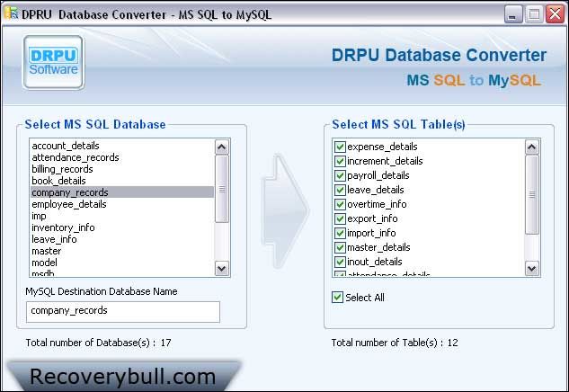Click the table list scrollbar thumb

[532, 194]
